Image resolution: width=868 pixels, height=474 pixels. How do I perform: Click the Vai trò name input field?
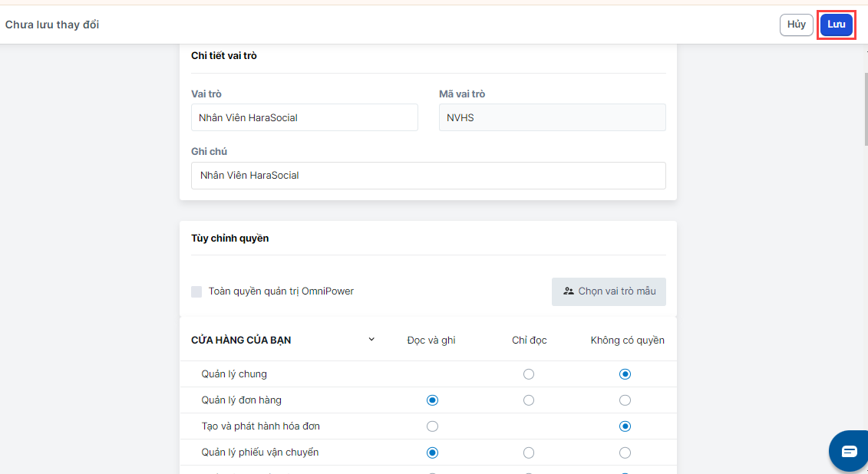304,117
